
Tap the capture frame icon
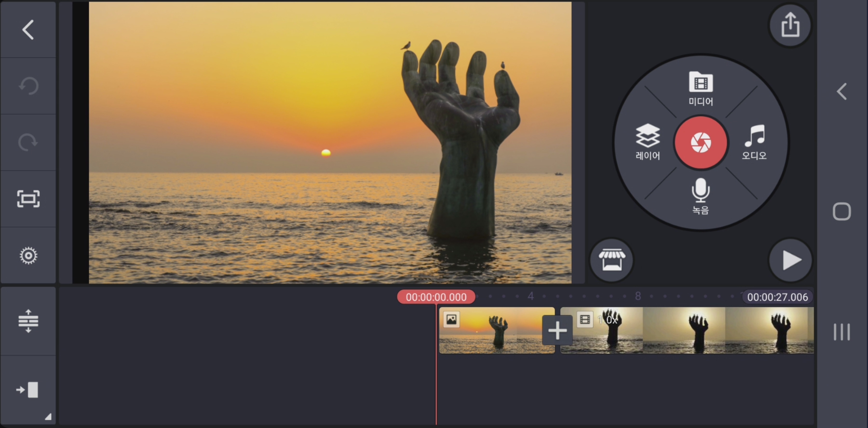pos(28,199)
